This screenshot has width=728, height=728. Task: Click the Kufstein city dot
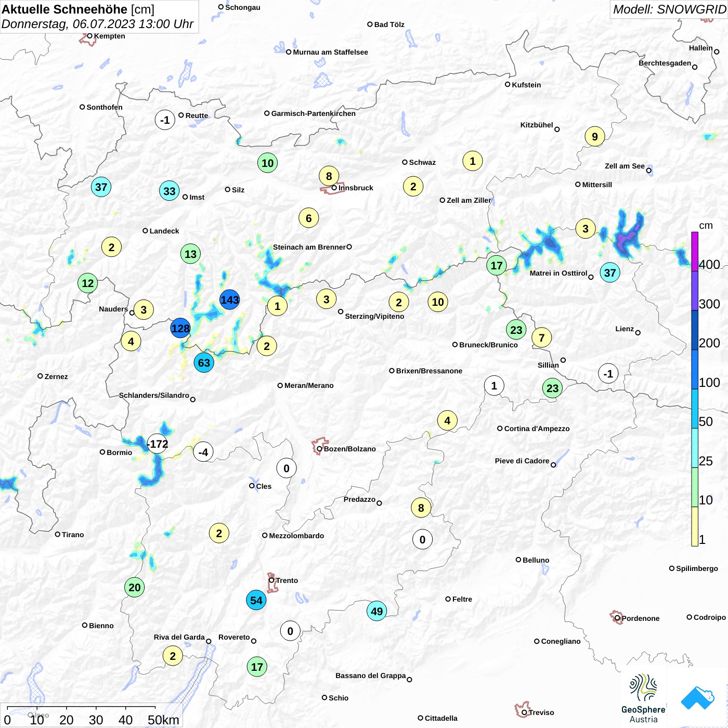(x=508, y=84)
